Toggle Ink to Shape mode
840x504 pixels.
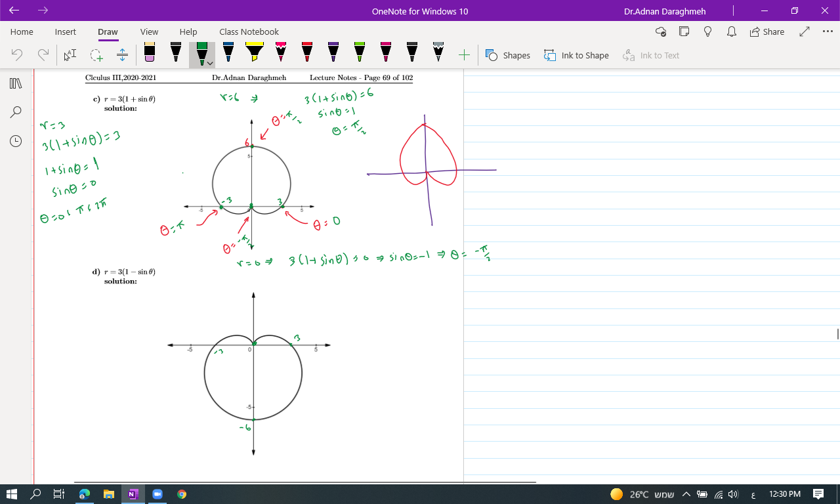pos(576,55)
